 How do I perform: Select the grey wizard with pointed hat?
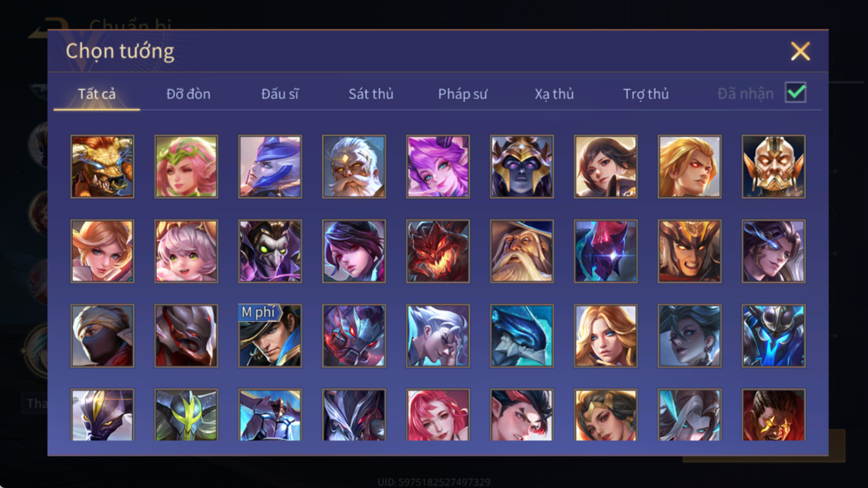click(522, 251)
